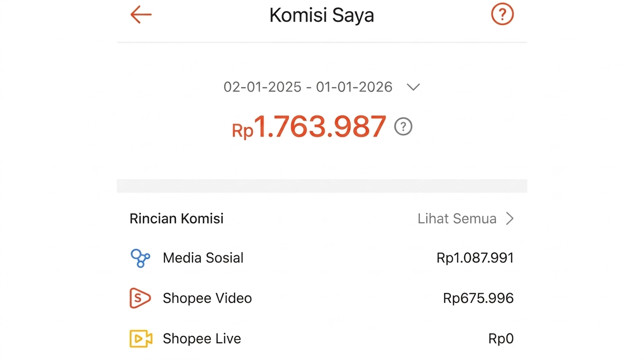
Task: Click the gray divider bar below the commission total
Action: 322,186
